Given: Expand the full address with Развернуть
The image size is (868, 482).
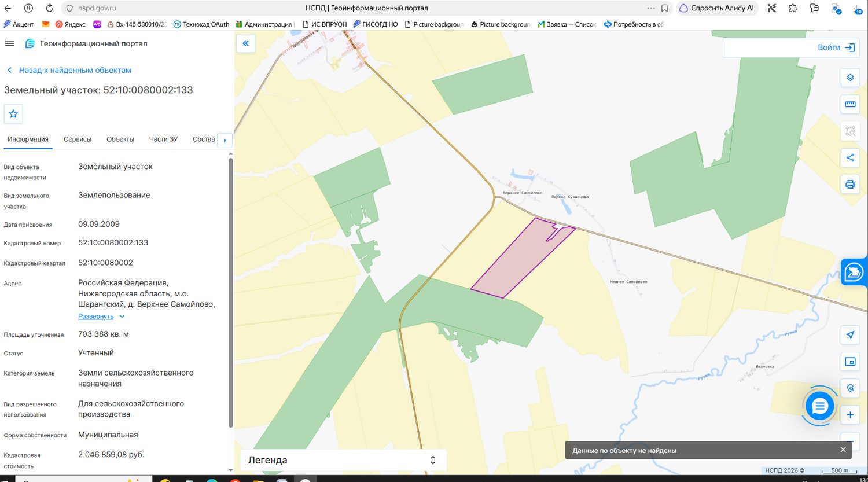Looking at the screenshot, I should tap(101, 317).
